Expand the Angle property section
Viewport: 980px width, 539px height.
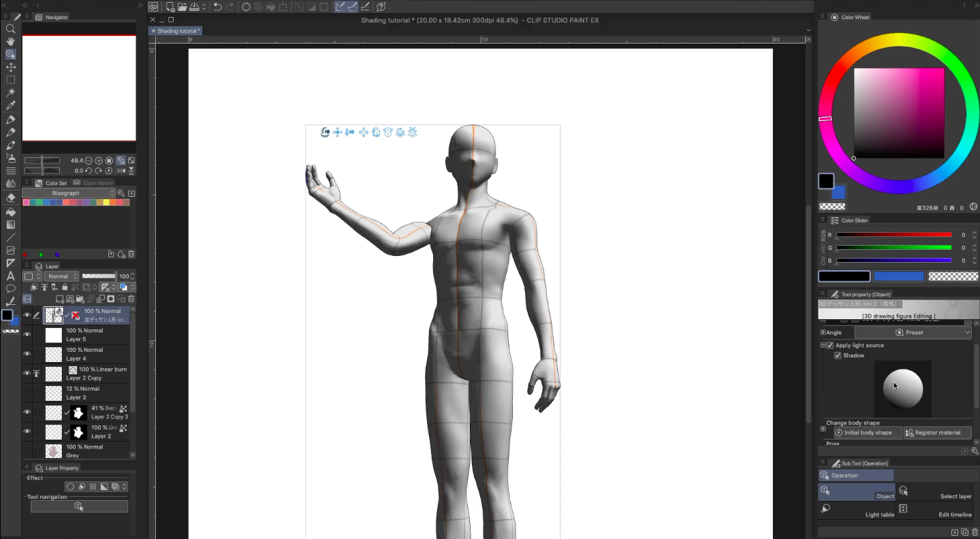click(823, 332)
